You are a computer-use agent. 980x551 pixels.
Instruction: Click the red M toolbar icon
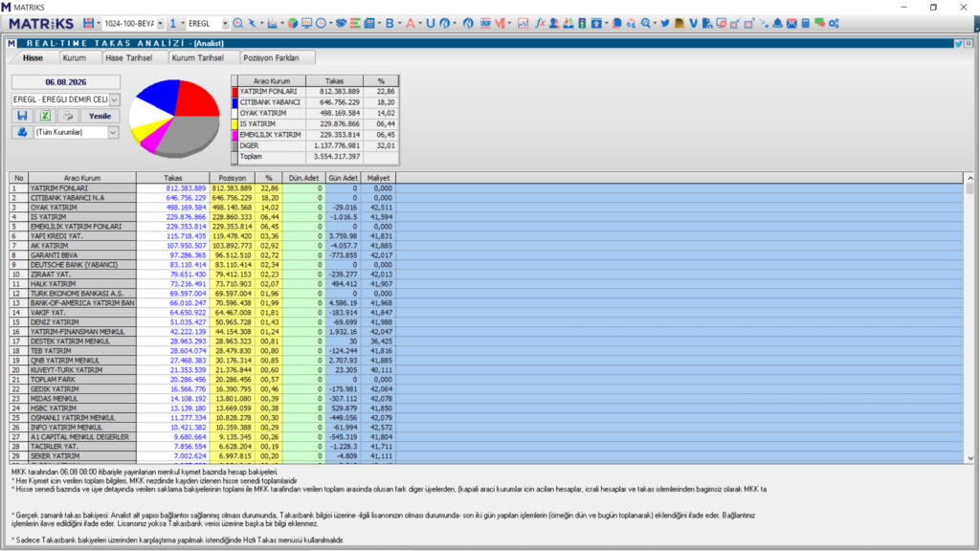pyautogui.click(x=500, y=23)
